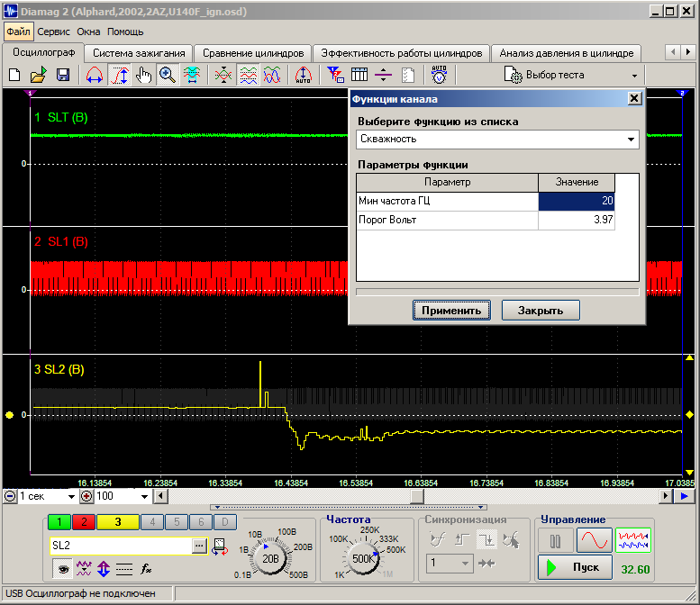The height and width of the screenshot is (605, 700).
Task: Click the AUTO vertical scale icon
Action: (x=303, y=75)
